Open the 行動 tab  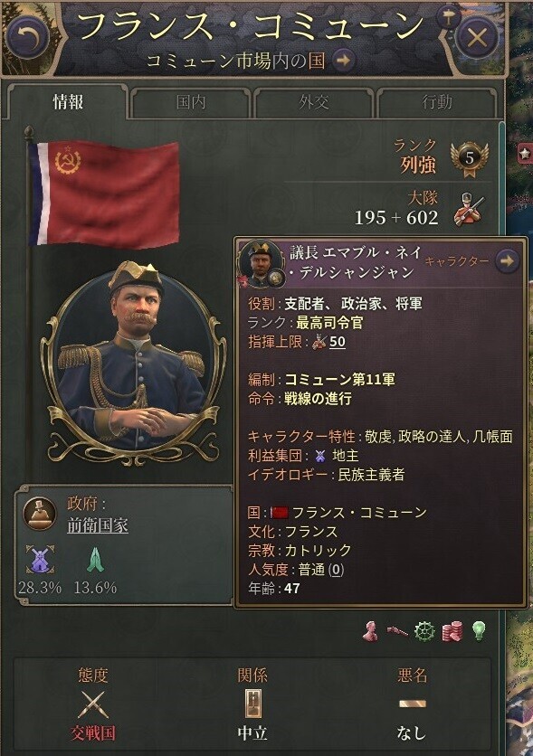coord(436,102)
